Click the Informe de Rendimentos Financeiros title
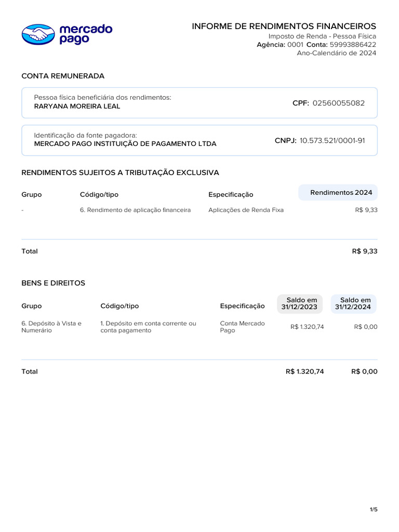 (x=284, y=26)
